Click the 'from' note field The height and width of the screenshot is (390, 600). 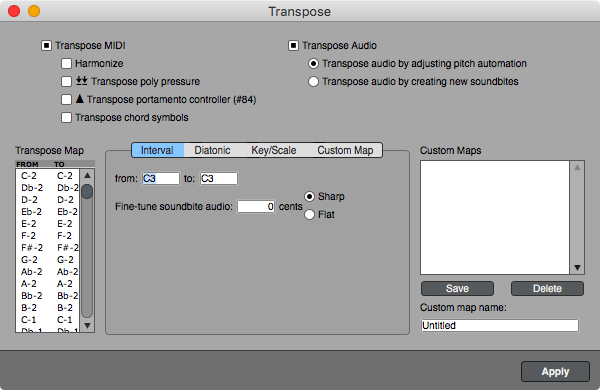point(161,178)
